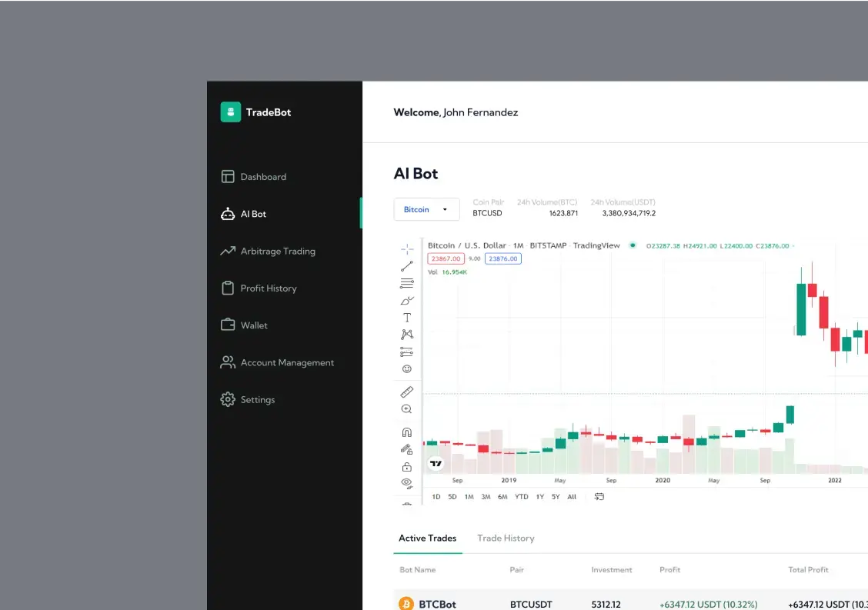Click the Bot Name column header

tap(417, 569)
